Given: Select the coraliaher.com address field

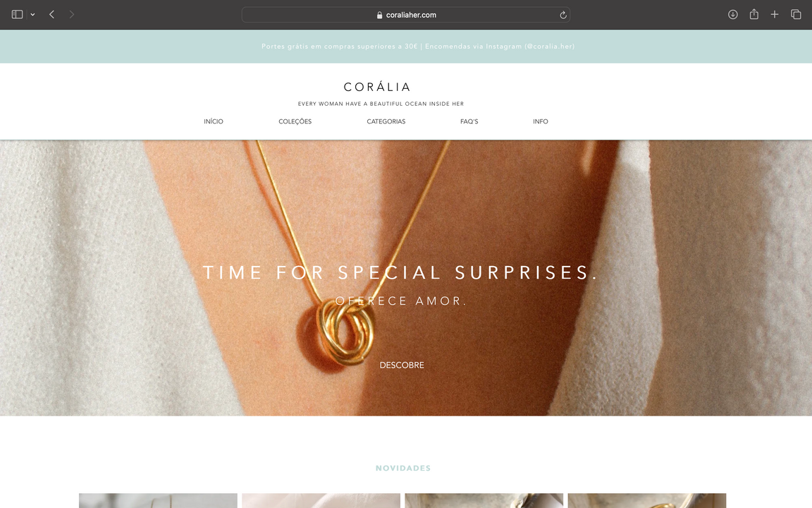Looking at the screenshot, I should (x=406, y=15).
